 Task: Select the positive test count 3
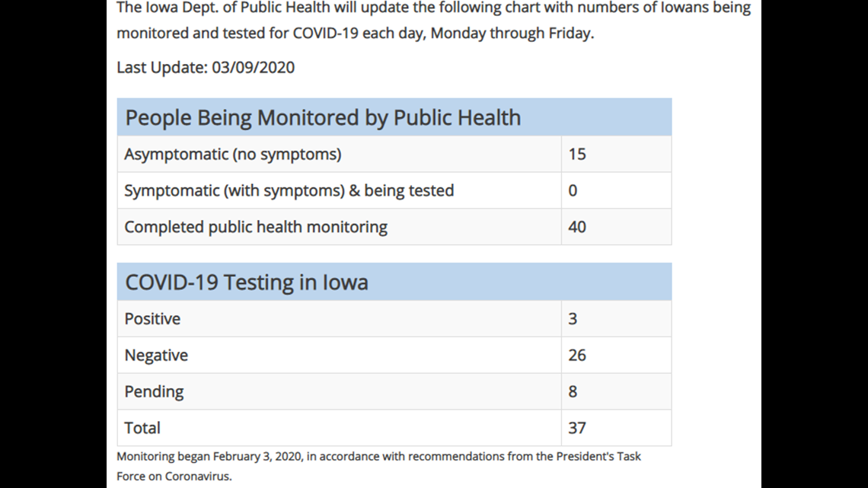coord(573,319)
